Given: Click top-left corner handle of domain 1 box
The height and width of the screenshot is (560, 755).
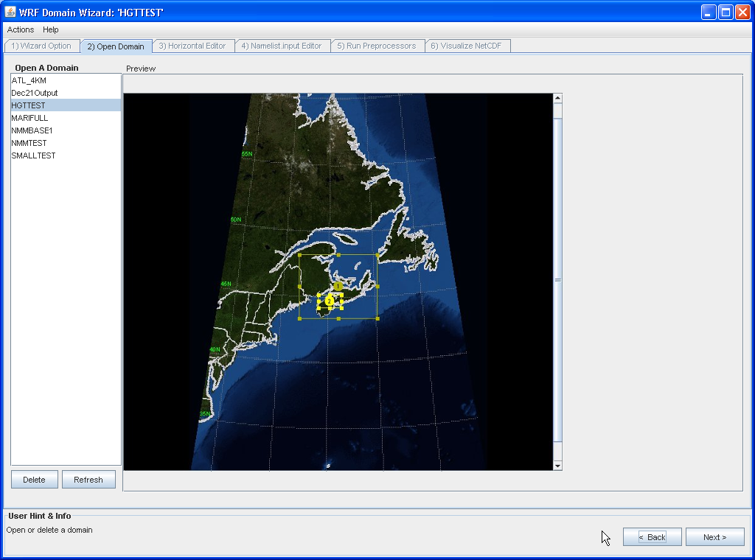Looking at the screenshot, I should coord(299,255).
